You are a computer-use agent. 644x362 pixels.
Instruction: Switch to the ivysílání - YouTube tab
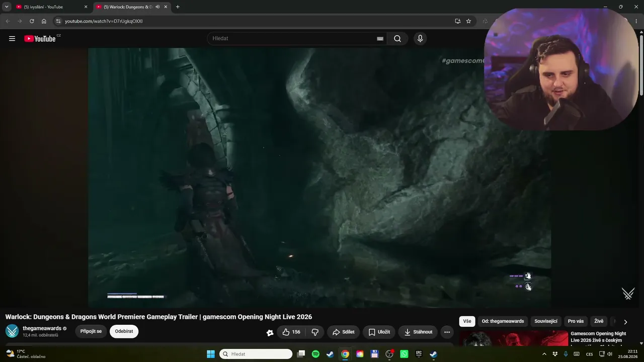point(49,7)
